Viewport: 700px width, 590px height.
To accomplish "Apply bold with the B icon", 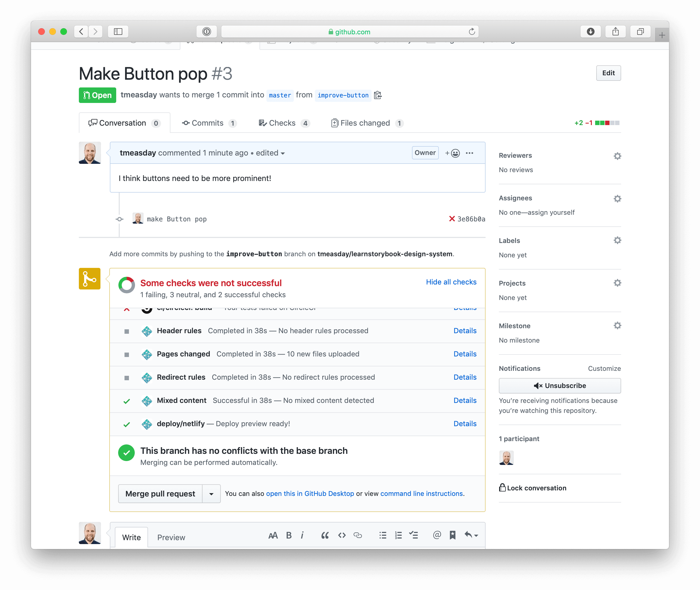I will (x=289, y=535).
